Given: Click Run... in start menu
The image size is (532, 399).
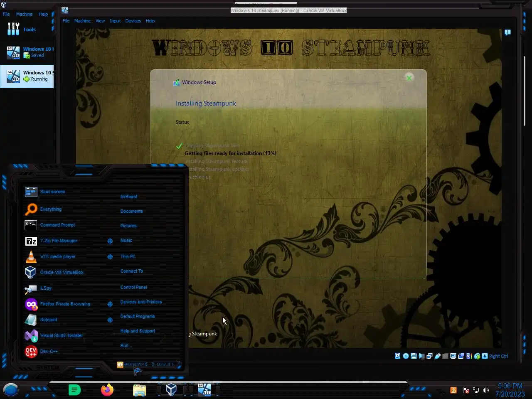Looking at the screenshot, I should click(126, 345).
